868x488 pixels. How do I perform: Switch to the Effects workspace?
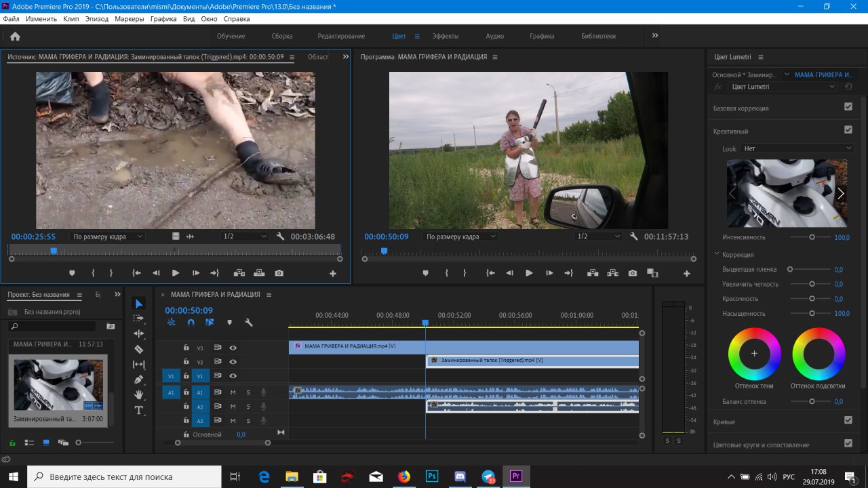pos(446,36)
